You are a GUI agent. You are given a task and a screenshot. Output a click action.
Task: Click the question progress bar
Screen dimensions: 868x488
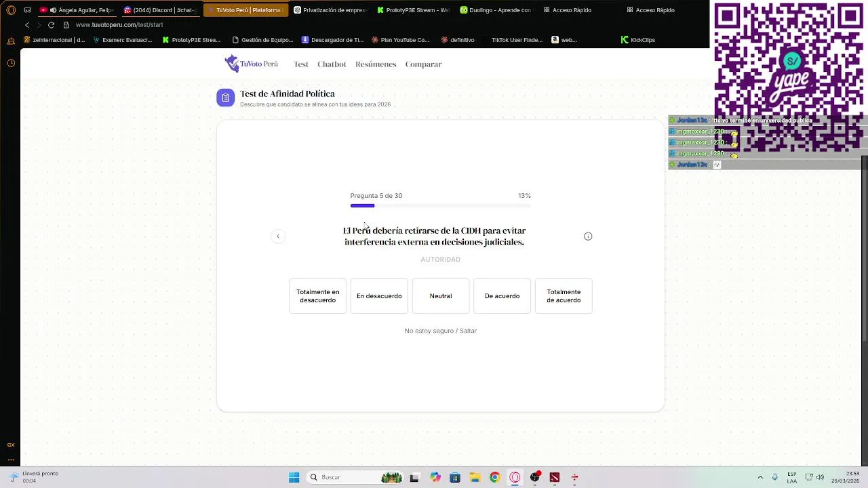coord(441,205)
